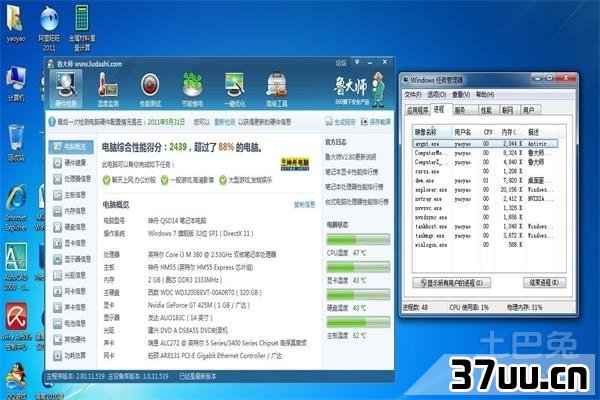Image resolution: width=600 pixels, height=400 pixels.
Task: Click the 显卡温度 temperature bar
Action: coord(358,267)
